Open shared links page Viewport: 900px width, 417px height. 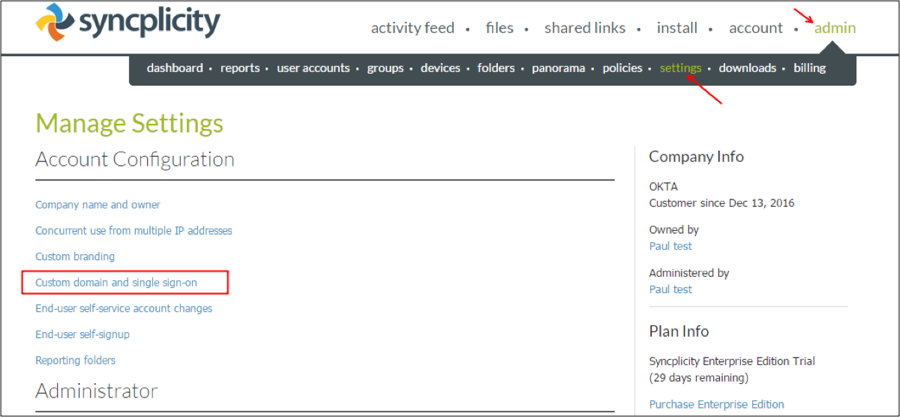coord(584,28)
